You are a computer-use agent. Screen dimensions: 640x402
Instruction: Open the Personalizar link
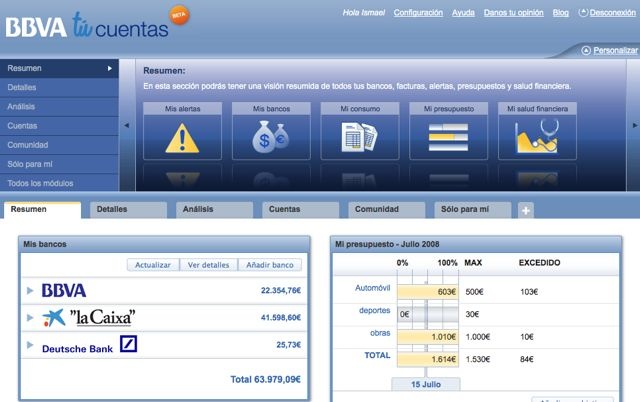point(614,50)
